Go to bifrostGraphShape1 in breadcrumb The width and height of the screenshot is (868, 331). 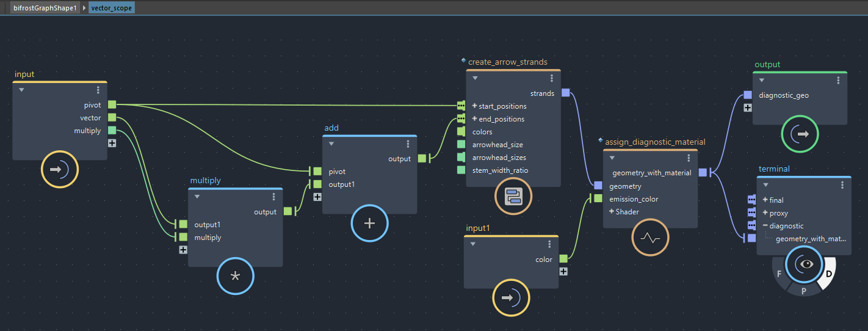point(45,8)
